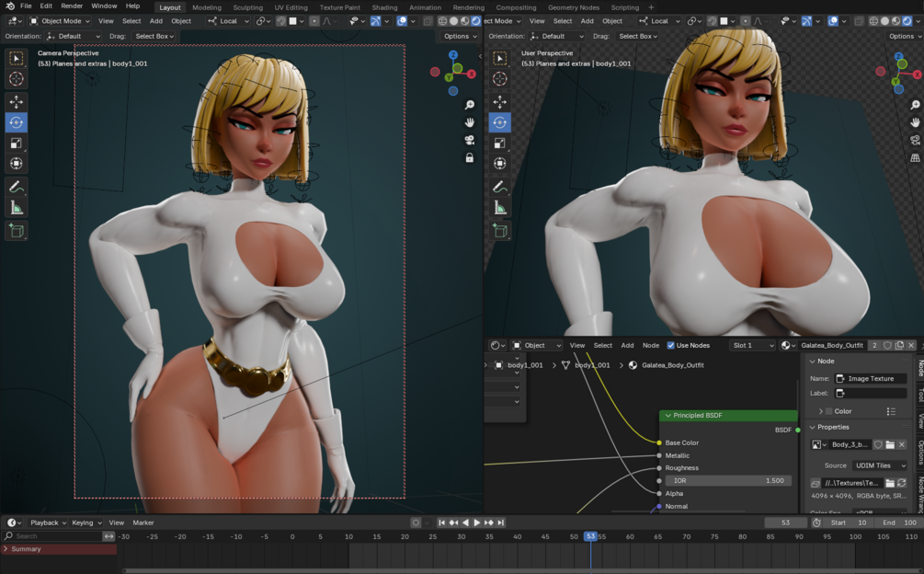Select the Scale tool in left viewport

coord(16,143)
